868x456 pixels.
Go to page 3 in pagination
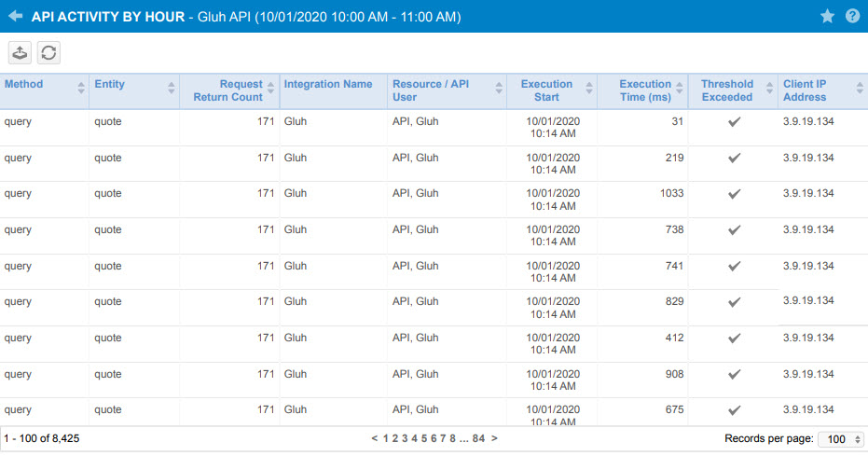tap(405, 438)
